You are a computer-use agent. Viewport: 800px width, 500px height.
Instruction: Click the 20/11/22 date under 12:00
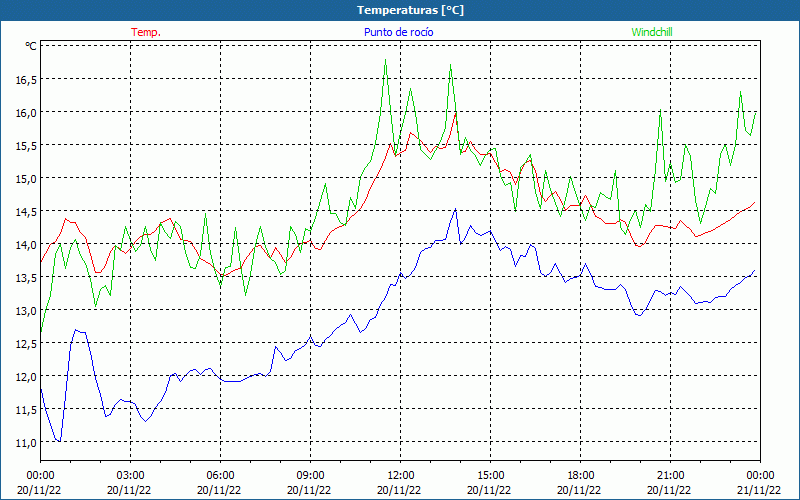(x=399, y=490)
